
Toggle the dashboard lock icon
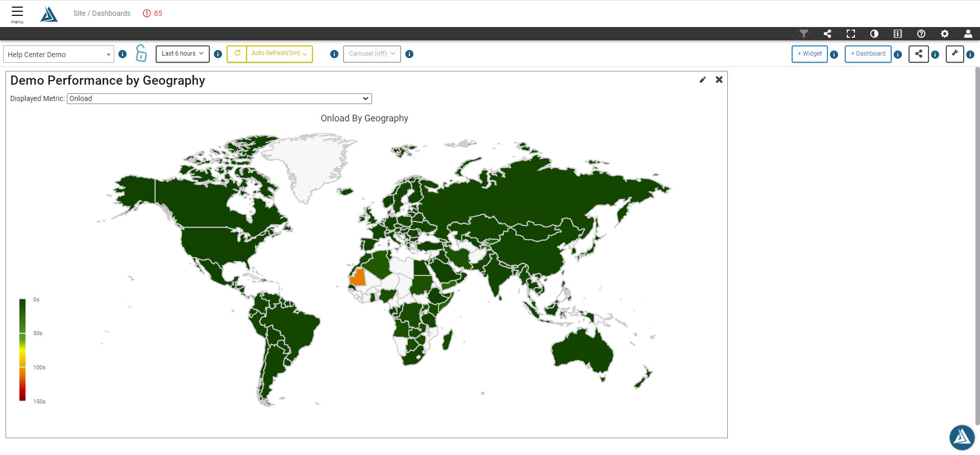click(141, 53)
